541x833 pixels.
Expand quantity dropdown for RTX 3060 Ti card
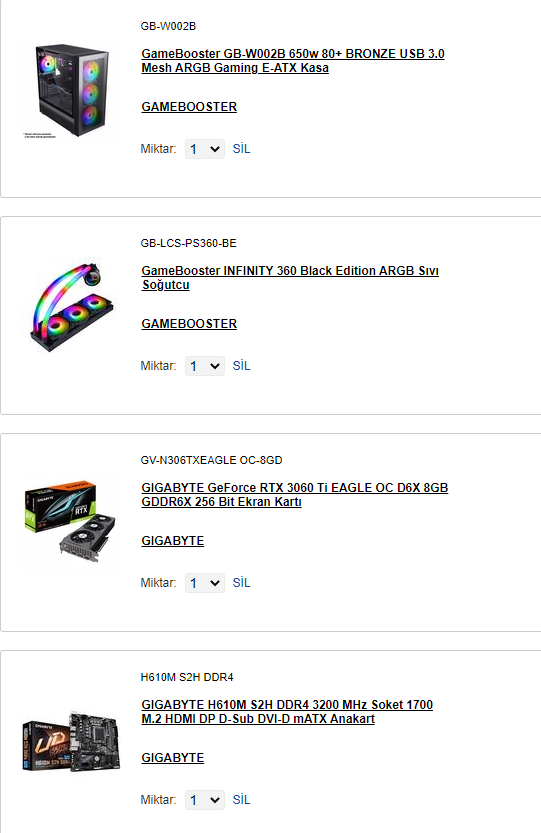pos(205,583)
